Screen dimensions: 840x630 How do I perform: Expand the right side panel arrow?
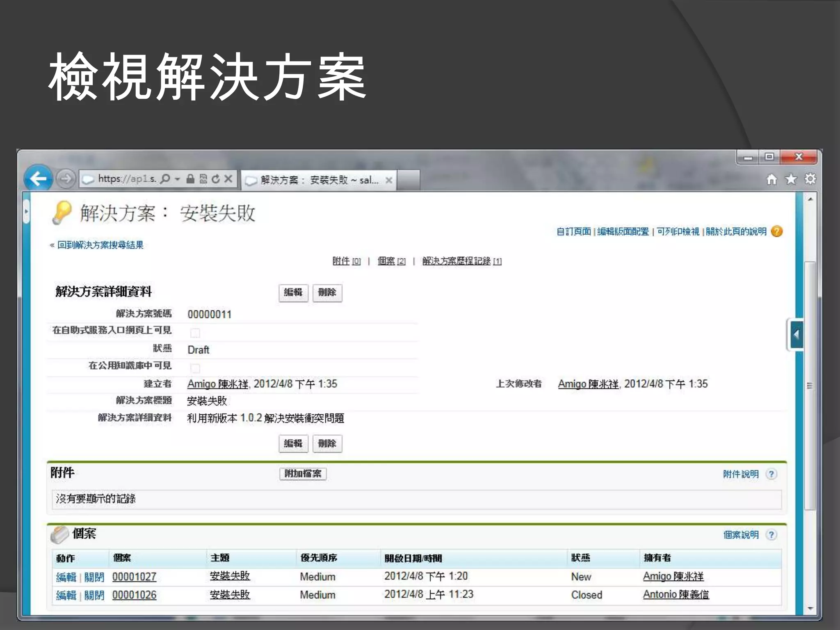[x=796, y=335]
